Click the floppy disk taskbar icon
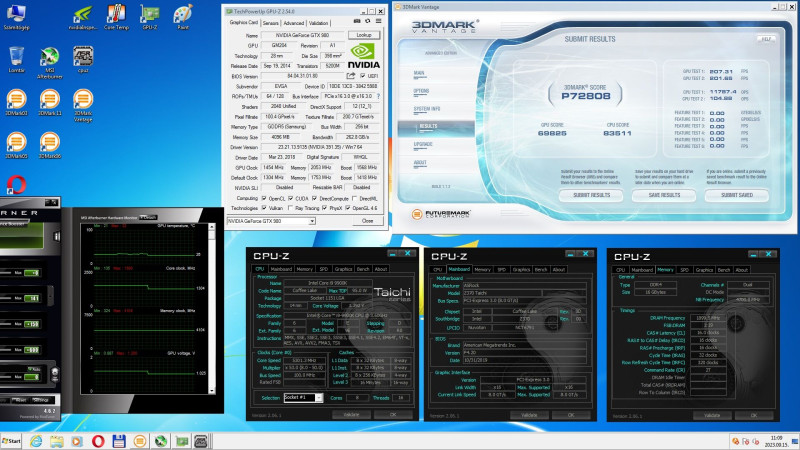Screen dimensions: 800x450 [119, 441]
